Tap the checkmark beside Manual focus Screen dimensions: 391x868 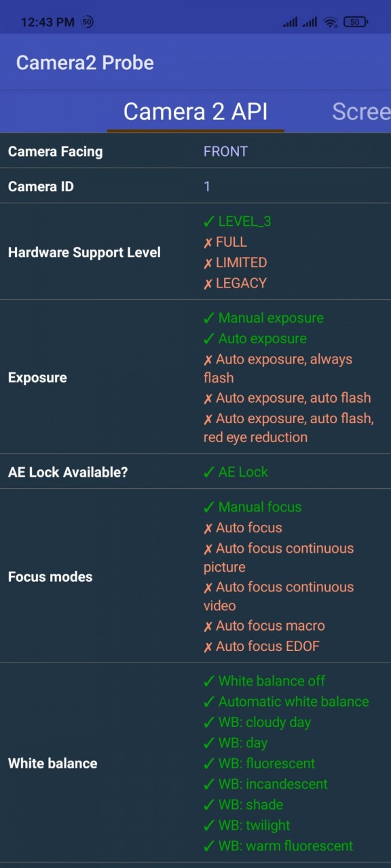(209, 507)
